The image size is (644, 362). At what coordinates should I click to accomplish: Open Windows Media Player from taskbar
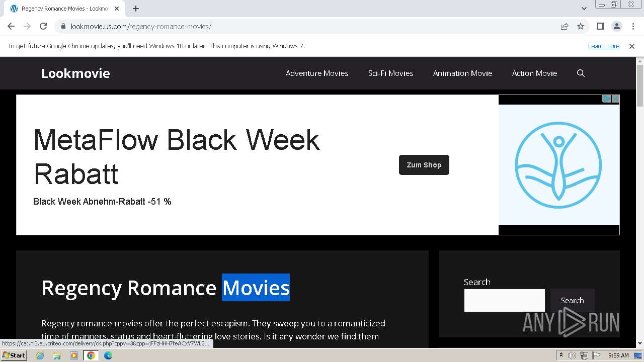pyautogui.click(x=74, y=355)
